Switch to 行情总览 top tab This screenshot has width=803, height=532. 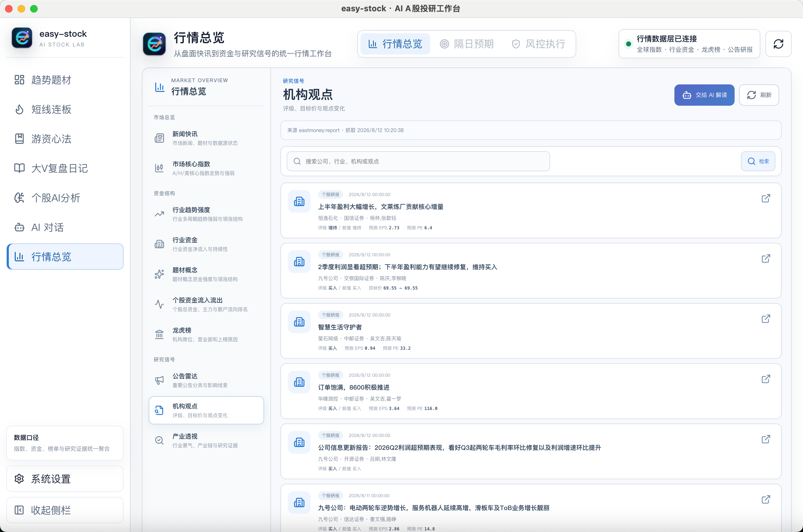(x=395, y=44)
